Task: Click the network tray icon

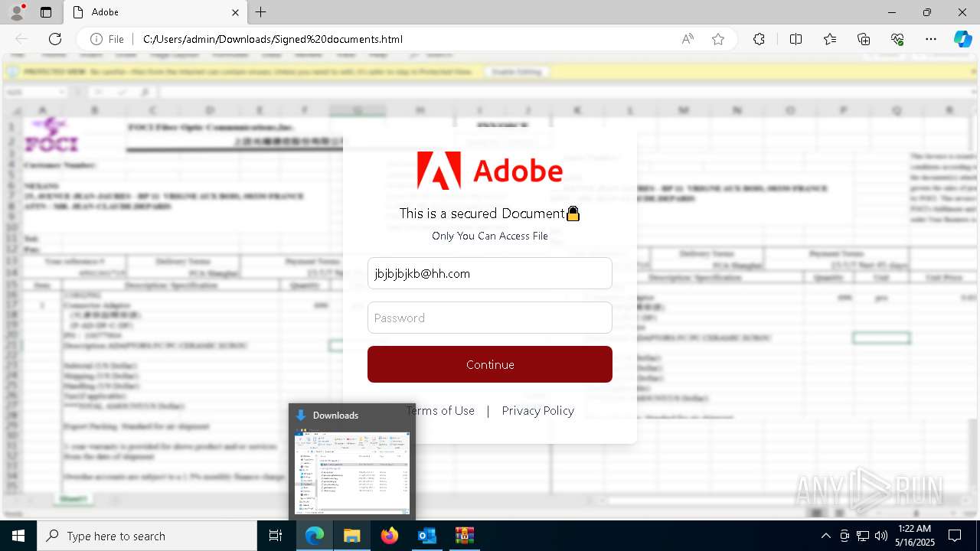Action: [x=863, y=536]
